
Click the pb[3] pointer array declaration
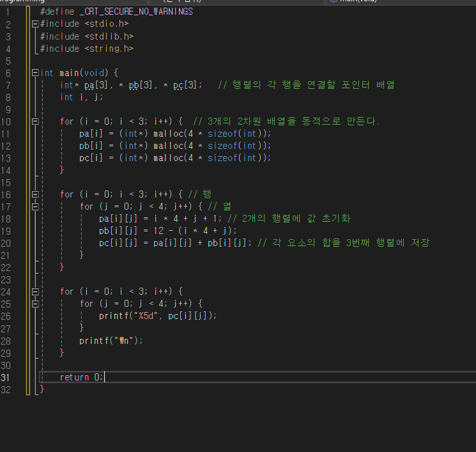click(141, 85)
